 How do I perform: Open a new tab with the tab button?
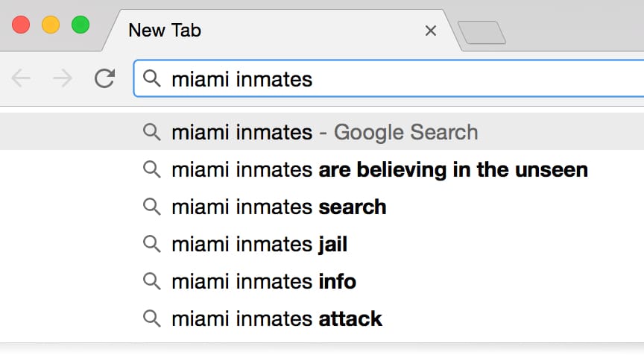(482, 32)
